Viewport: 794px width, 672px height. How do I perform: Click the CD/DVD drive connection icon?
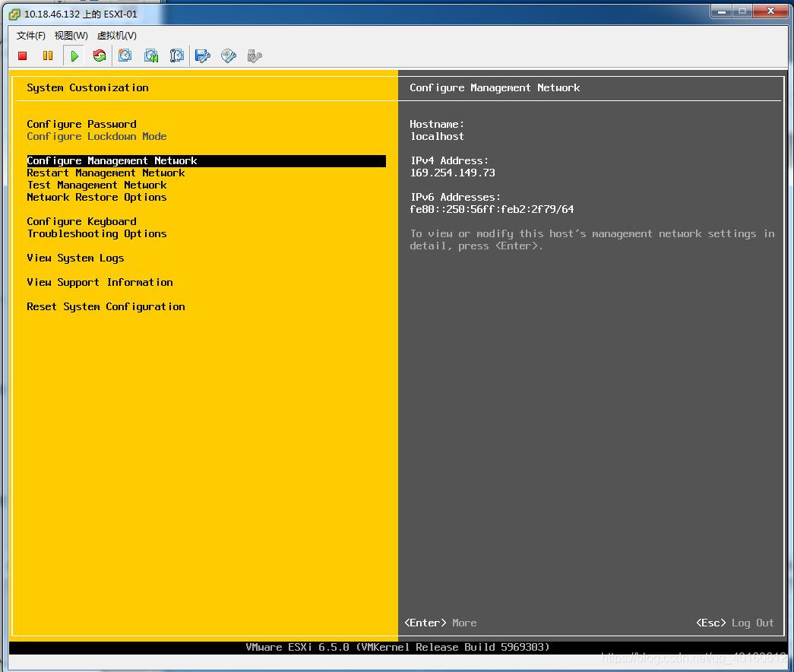(x=229, y=55)
